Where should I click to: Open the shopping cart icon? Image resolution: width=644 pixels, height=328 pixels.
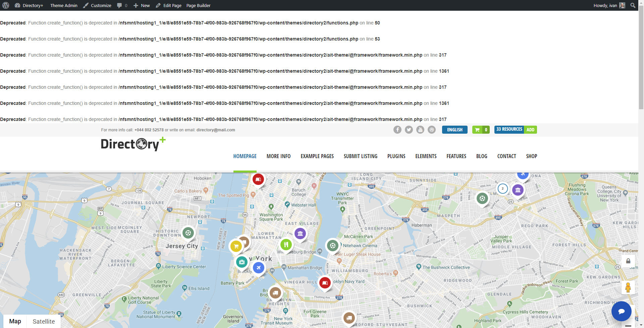coord(477,130)
